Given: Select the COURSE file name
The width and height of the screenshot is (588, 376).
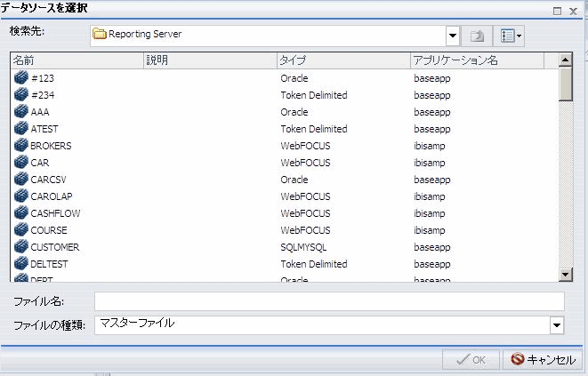Looking at the screenshot, I should click(49, 230).
